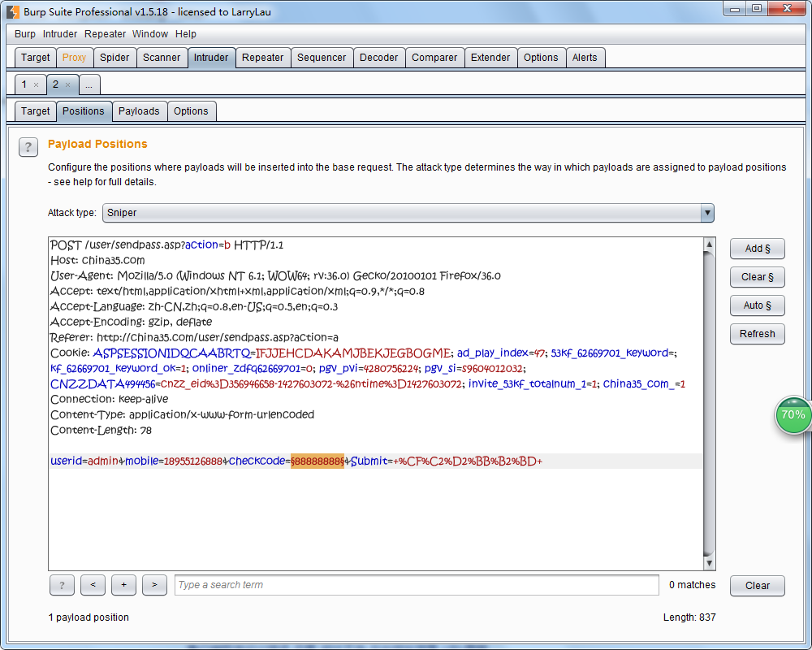812x650 pixels.
Task: Switch to the Extender tab
Action: point(490,58)
